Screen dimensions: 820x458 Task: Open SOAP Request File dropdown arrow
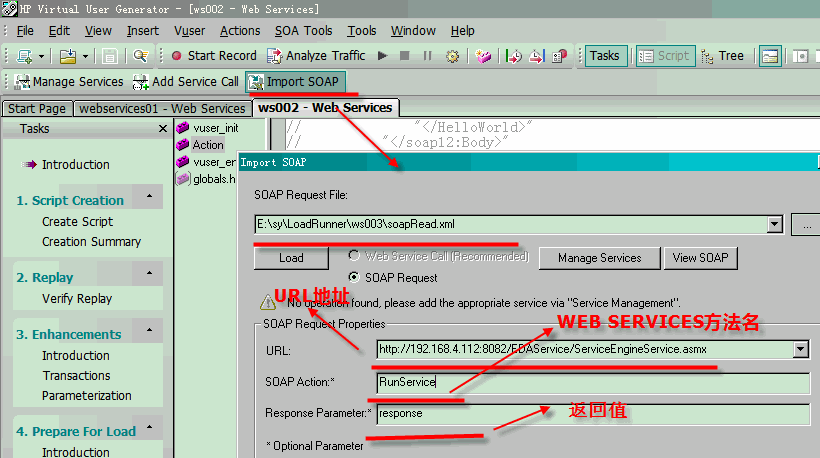[x=775, y=224]
